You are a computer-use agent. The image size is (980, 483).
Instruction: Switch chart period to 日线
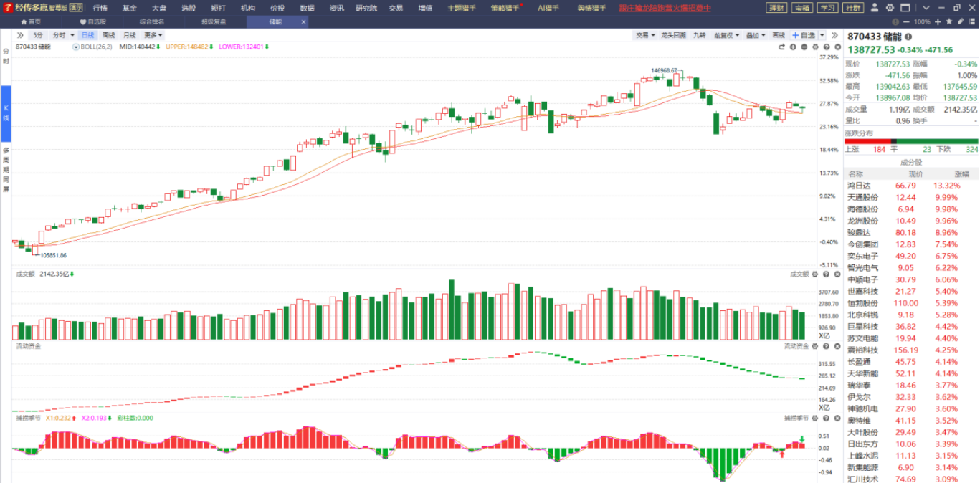tap(87, 35)
